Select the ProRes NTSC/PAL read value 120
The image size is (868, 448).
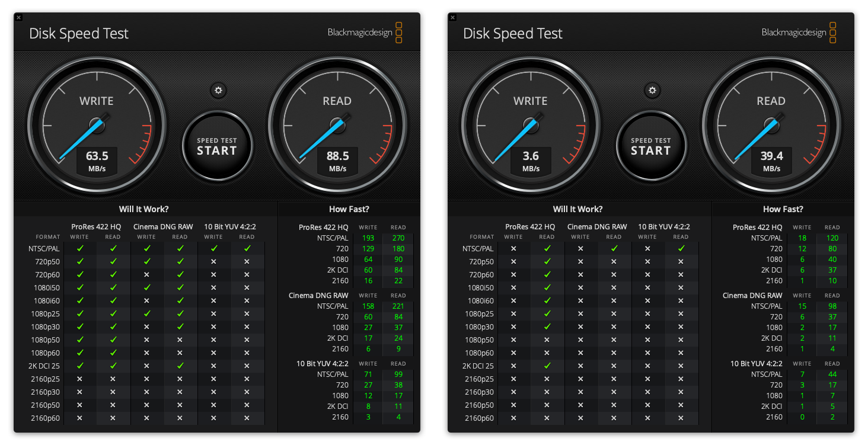click(832, 238)
